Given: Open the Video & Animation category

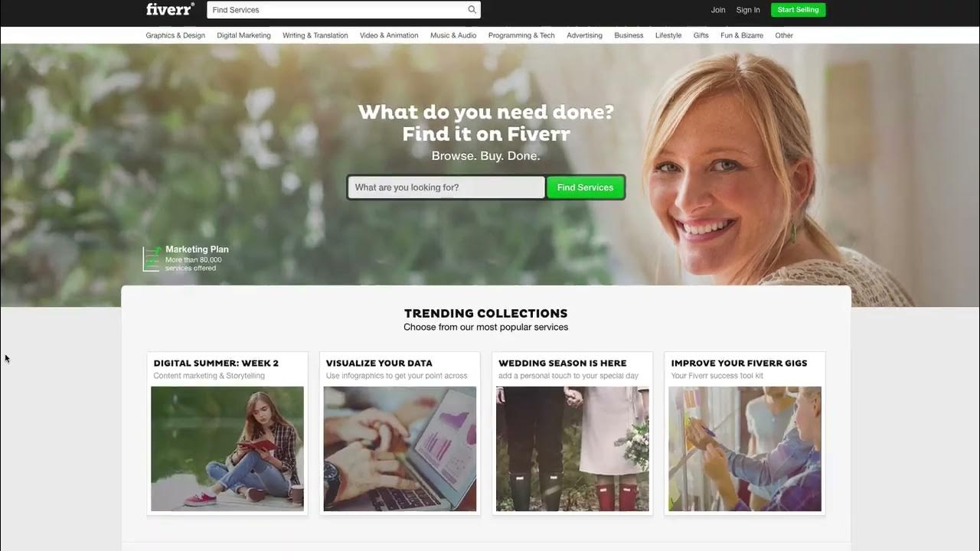Looking at the screenshot, I should click(389, 35).
